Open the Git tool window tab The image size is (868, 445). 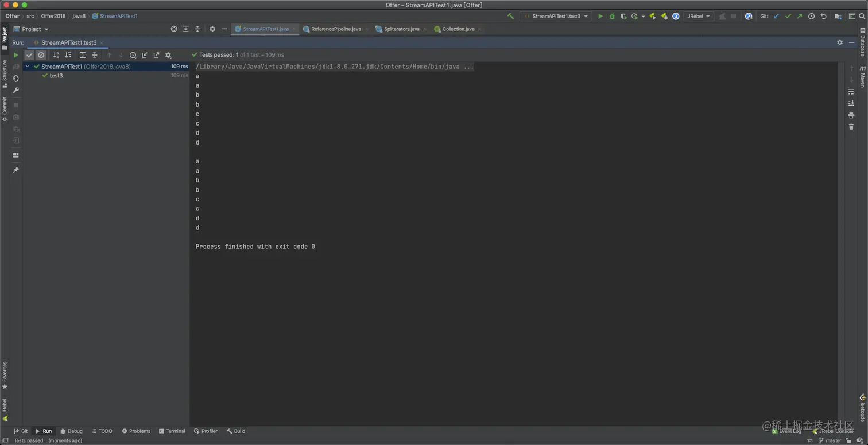21,431
